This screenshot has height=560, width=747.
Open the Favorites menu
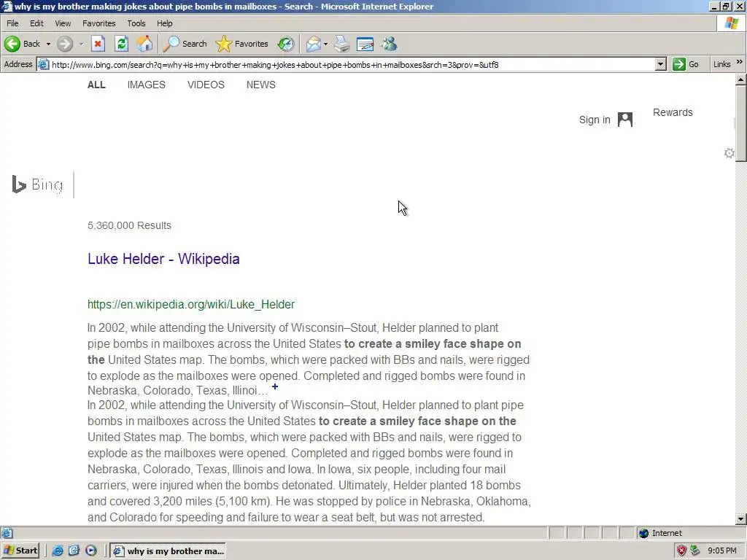point(98,23)
